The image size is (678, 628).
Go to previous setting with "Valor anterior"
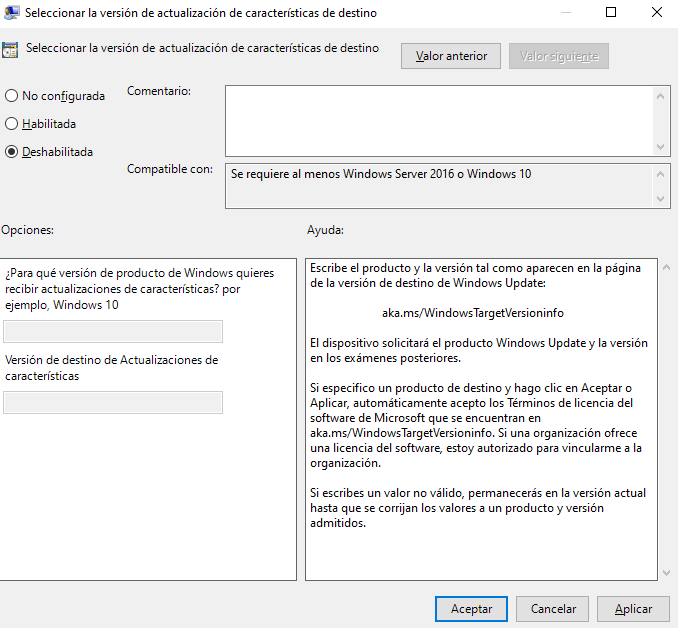451,56
